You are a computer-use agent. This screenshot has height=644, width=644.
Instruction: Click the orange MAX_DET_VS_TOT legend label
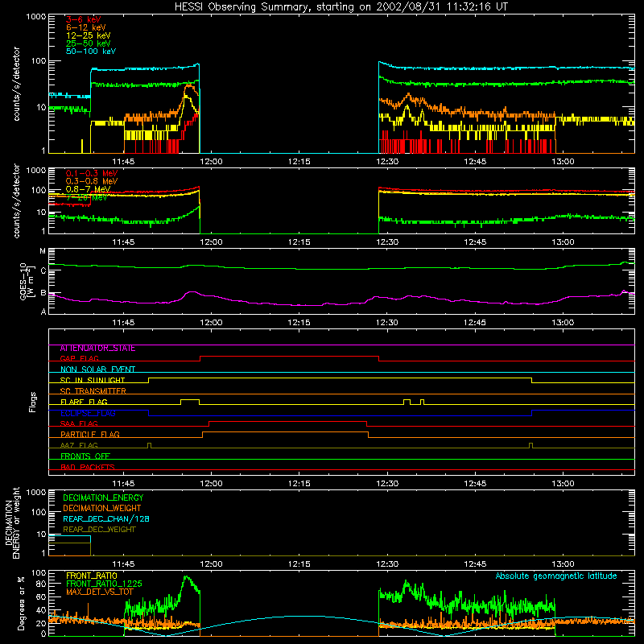coord(100,592)
